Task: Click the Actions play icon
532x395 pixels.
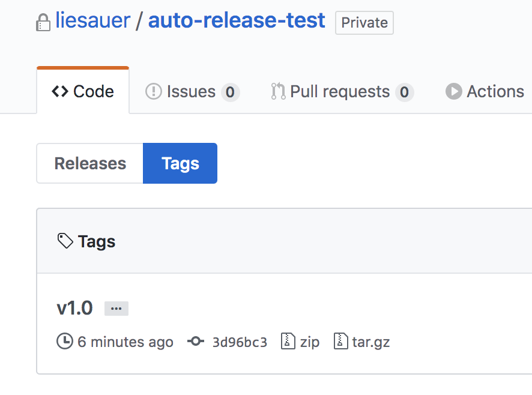Action: pos(454,92)
